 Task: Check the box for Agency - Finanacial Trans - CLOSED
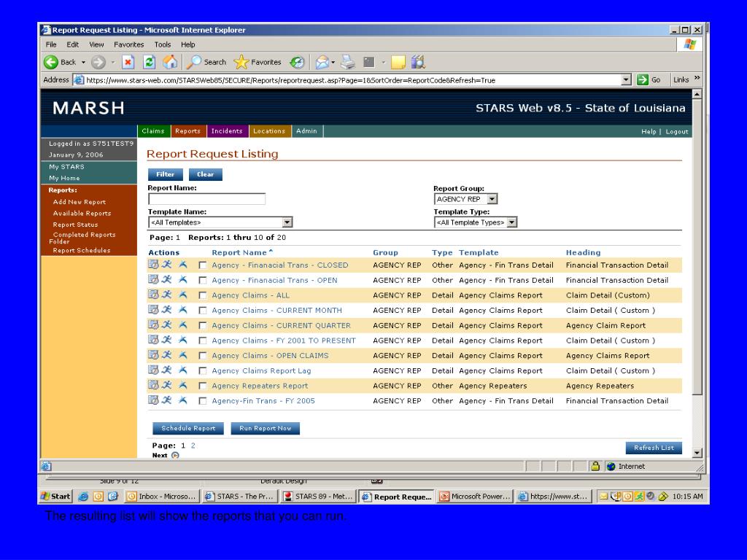(x=203, y=265)
